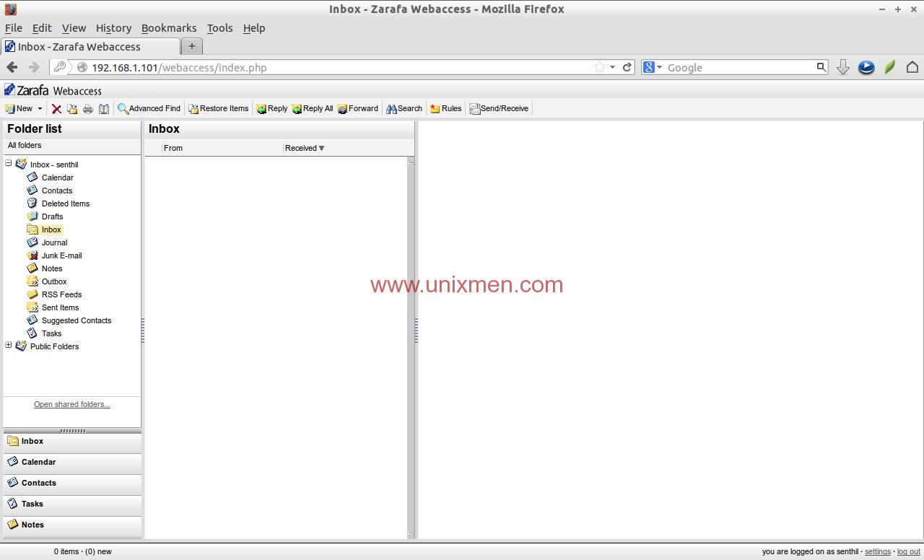Click the binoculars Search toolbar button
The image size is (924, 560).
point(404,109)
